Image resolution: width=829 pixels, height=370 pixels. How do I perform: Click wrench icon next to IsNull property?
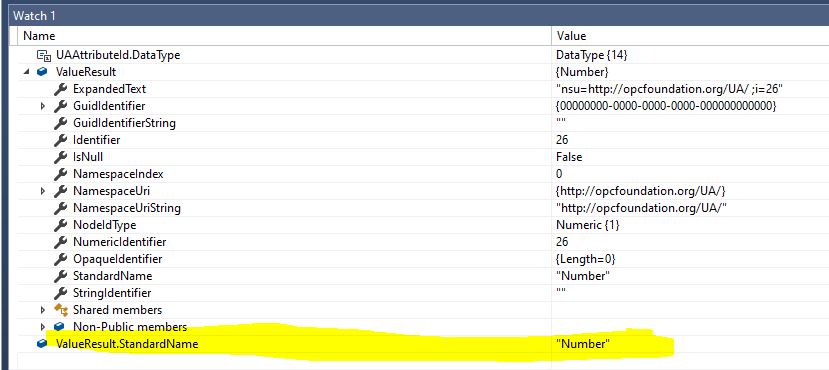[x=60, y=157]
